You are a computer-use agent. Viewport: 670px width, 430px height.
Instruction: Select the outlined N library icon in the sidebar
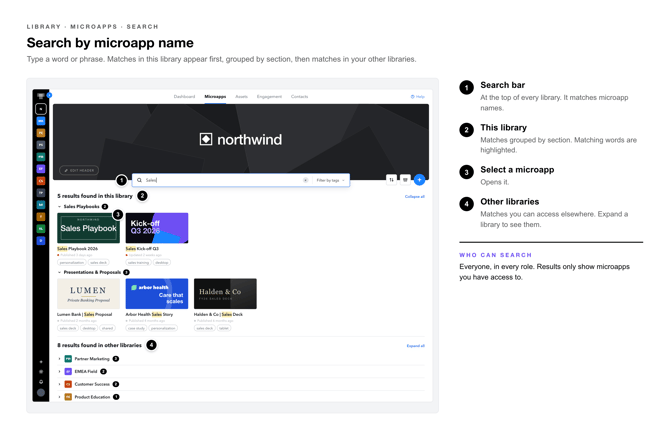(41, 109)
